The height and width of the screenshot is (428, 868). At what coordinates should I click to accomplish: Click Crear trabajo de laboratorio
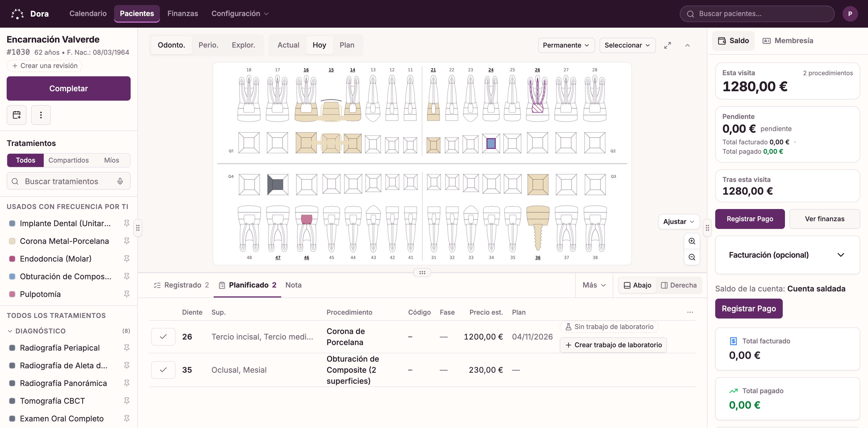pyautogui.click(x=613, y=345)
